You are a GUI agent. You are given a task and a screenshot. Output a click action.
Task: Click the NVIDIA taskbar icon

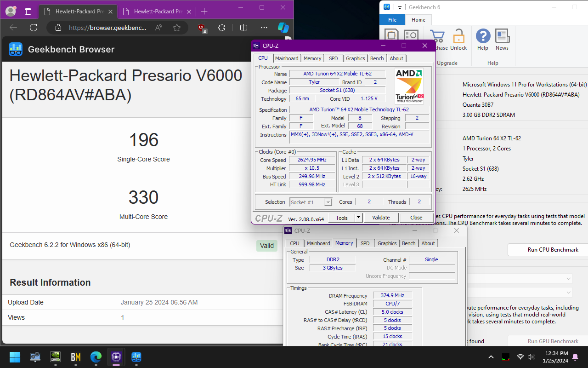click(55, 357)
